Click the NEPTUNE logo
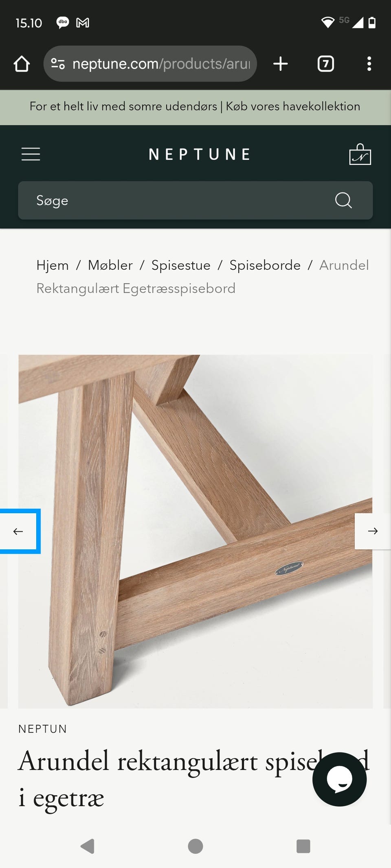Image resolution: width=391 pixels, height=868 pixels. coord(200,154)
